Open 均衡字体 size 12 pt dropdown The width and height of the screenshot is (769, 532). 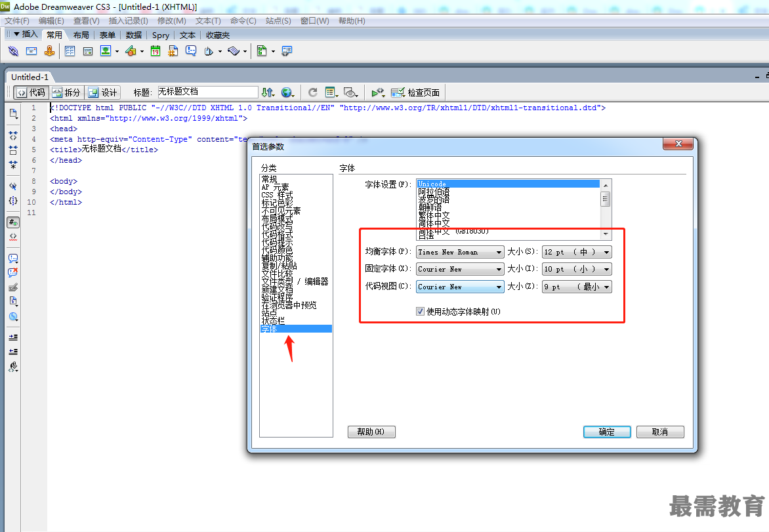[577, 252]
